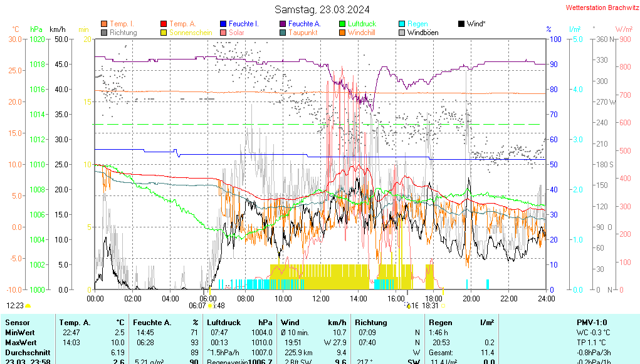Click the Luftdruck column header in table

[x=224, y=322]
